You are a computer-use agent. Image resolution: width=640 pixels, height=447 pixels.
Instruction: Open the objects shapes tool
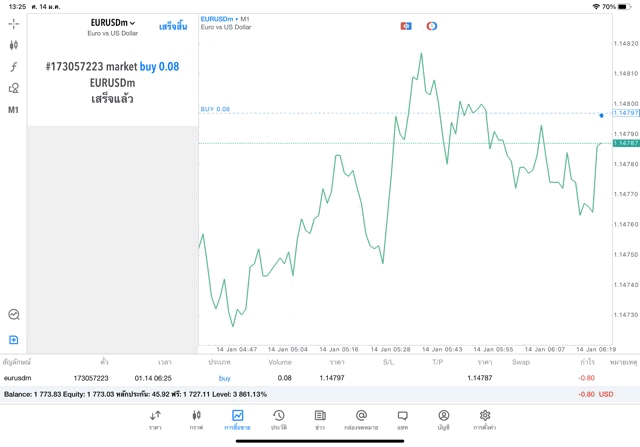coord(13,88)
